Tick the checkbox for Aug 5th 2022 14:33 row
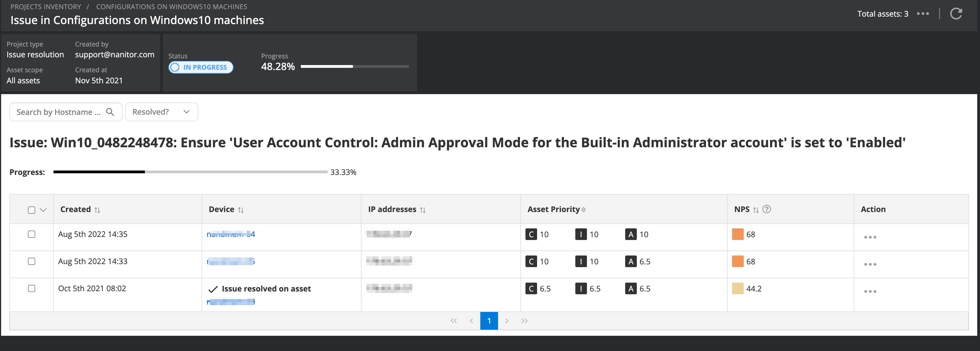The width and height of the screenshot is (980, 351). point(32,261)
